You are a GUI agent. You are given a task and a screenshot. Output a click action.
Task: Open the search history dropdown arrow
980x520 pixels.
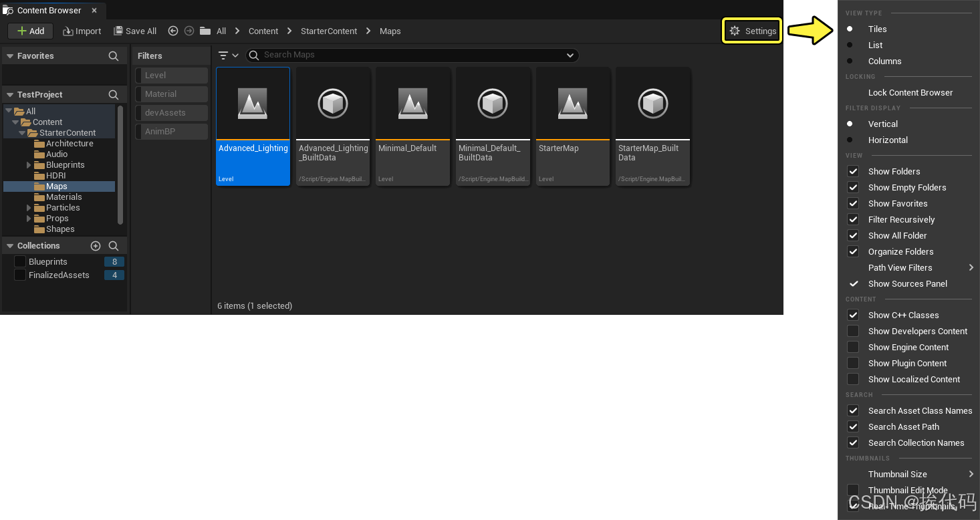tap(570, 55)
